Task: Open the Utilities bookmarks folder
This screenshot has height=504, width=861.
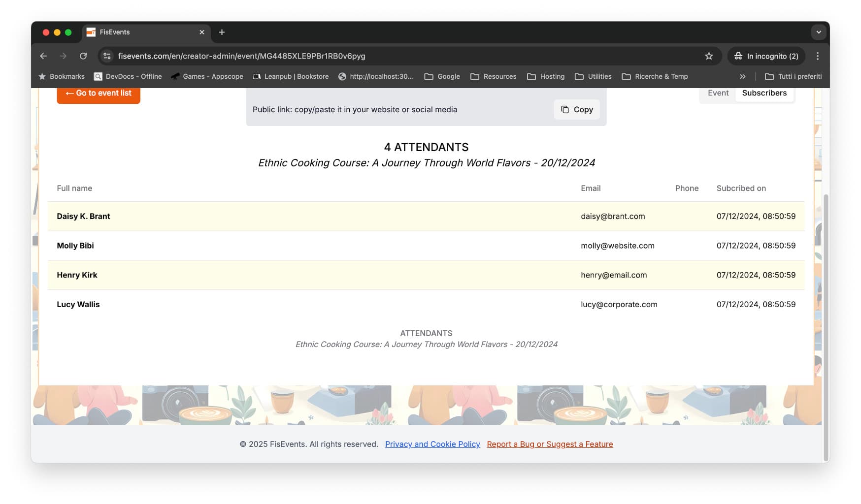Action: click(593, 76)
